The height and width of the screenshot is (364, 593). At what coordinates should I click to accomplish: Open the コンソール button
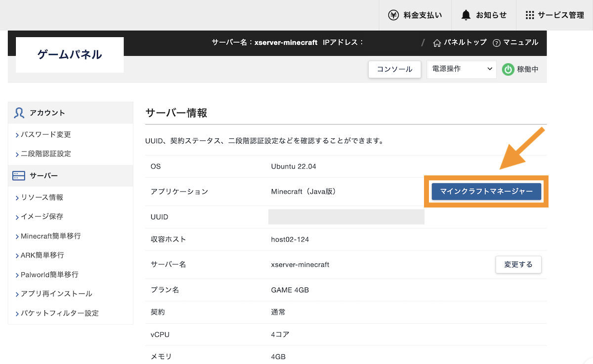(x=394, y=70)
